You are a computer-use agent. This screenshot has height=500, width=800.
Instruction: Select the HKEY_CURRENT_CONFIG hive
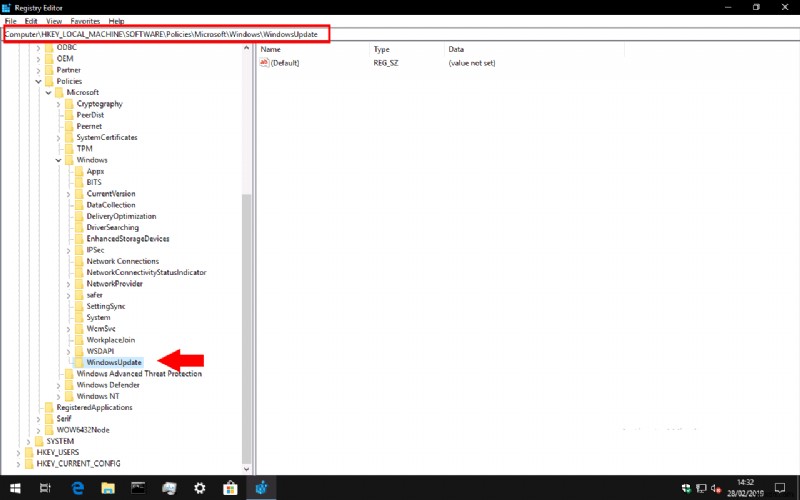78,463
